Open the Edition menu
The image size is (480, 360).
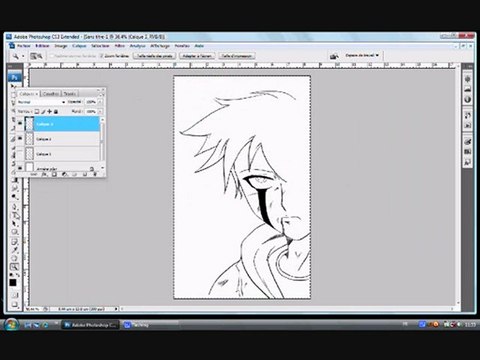(42, 46)
